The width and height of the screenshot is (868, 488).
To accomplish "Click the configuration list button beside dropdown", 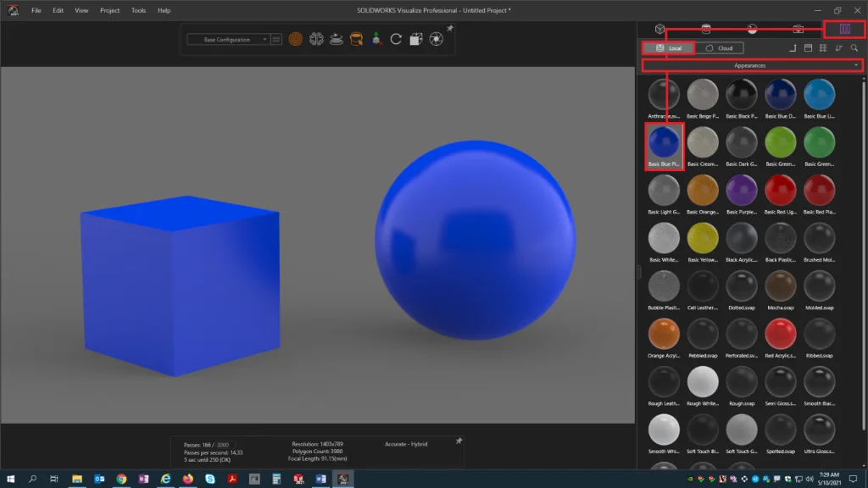I will point(276,39).
